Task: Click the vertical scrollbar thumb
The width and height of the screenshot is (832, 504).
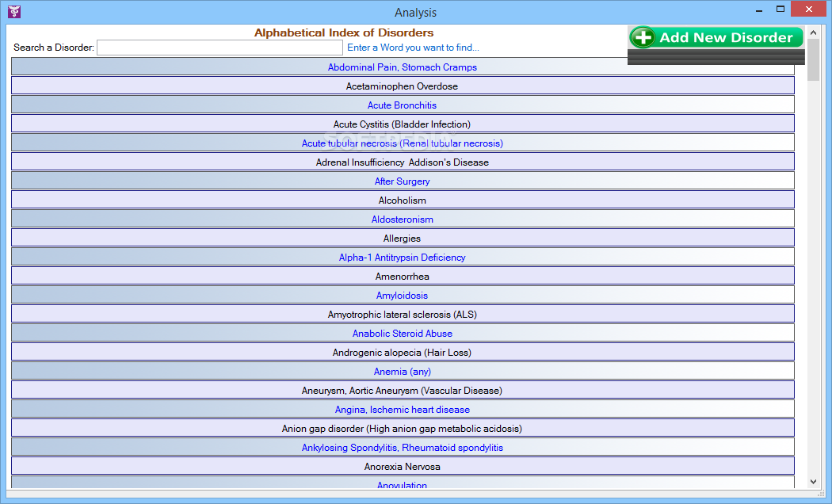Action: (814, 60)
